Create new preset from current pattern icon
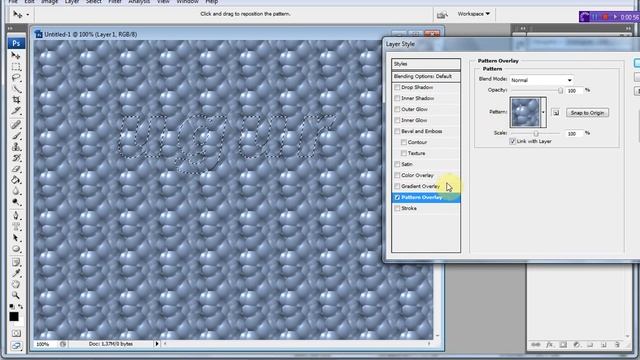Viewport: 640px width, 360px height. click(x=556, y=113)
